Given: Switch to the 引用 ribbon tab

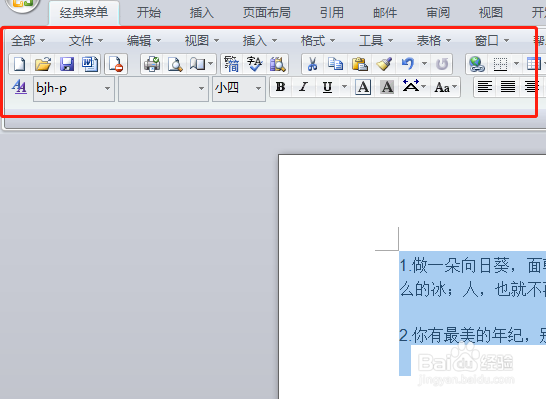Looking at the screenshot, I should [x=332, y=13].
